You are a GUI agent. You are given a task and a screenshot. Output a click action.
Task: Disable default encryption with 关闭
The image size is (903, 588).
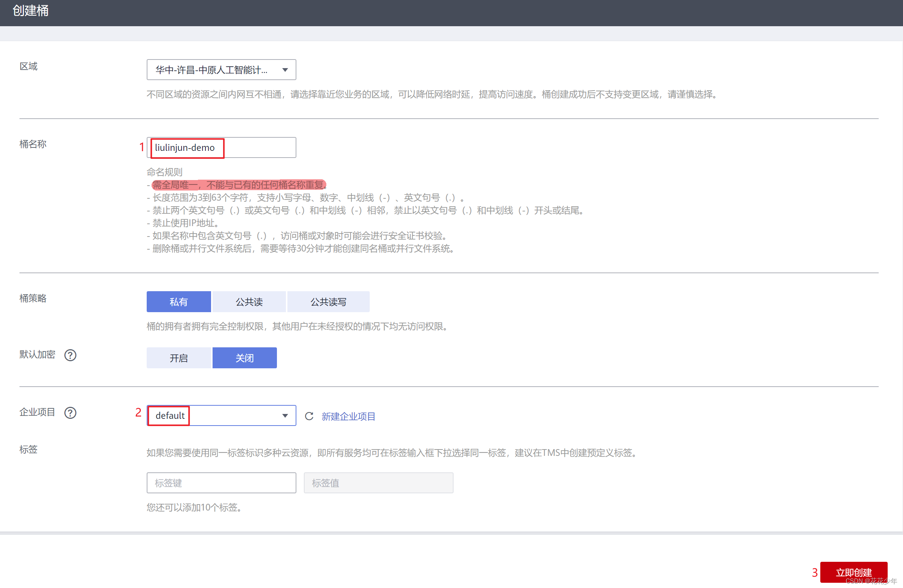[x=244, y=358]
